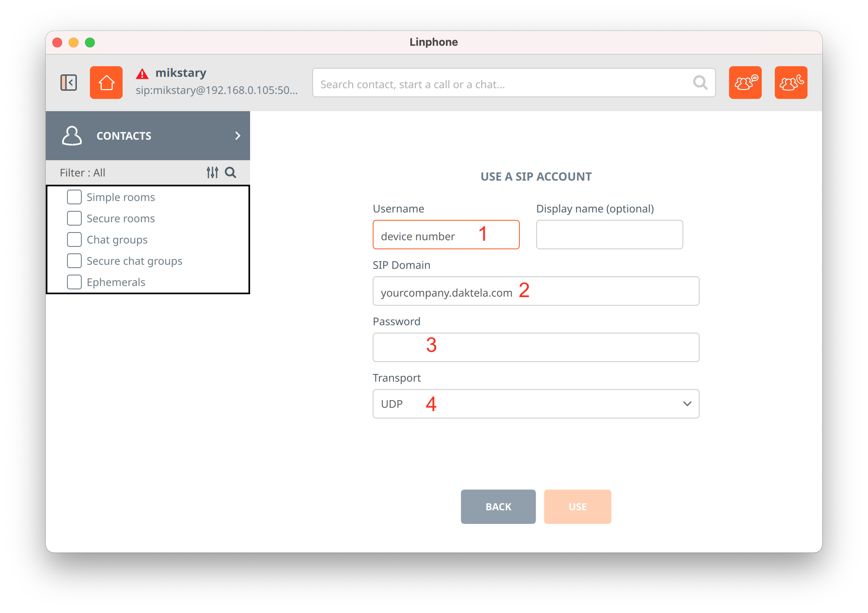This screenshot has height=613, width=868.
Task: Click the mikstary account name
Action: point(181,73)
